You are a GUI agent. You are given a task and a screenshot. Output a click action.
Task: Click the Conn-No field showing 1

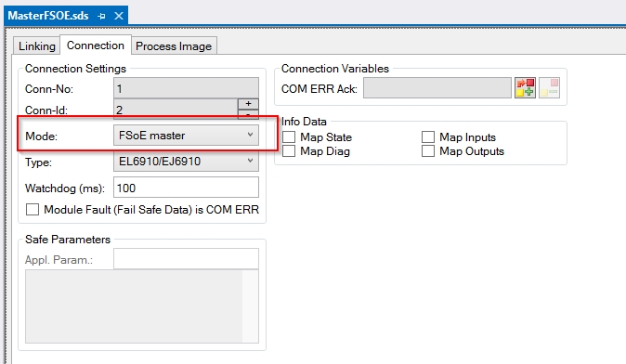click(x=186, y=88)
